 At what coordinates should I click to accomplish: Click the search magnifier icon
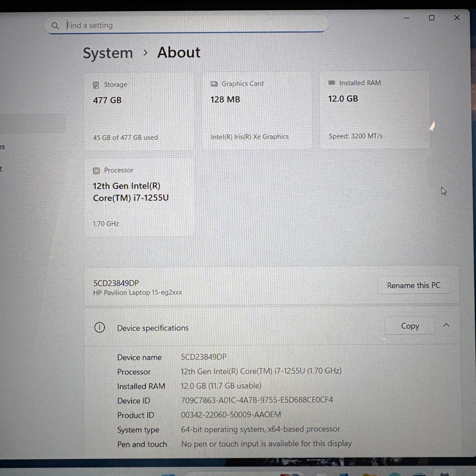click(55, 25)
